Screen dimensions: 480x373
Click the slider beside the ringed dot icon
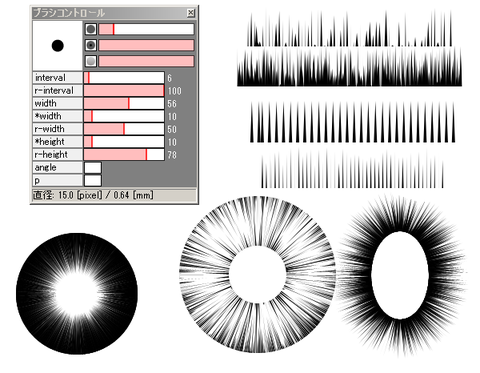point(146,45)
